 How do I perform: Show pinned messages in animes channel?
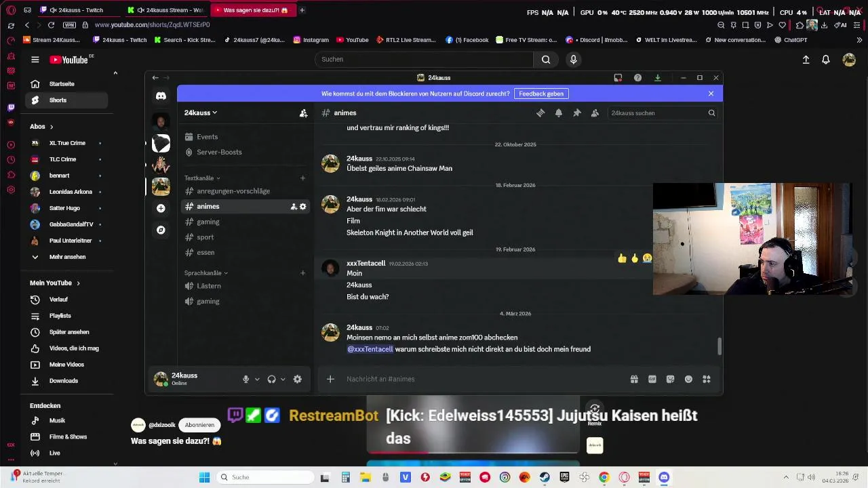click(x=576, y=113)
